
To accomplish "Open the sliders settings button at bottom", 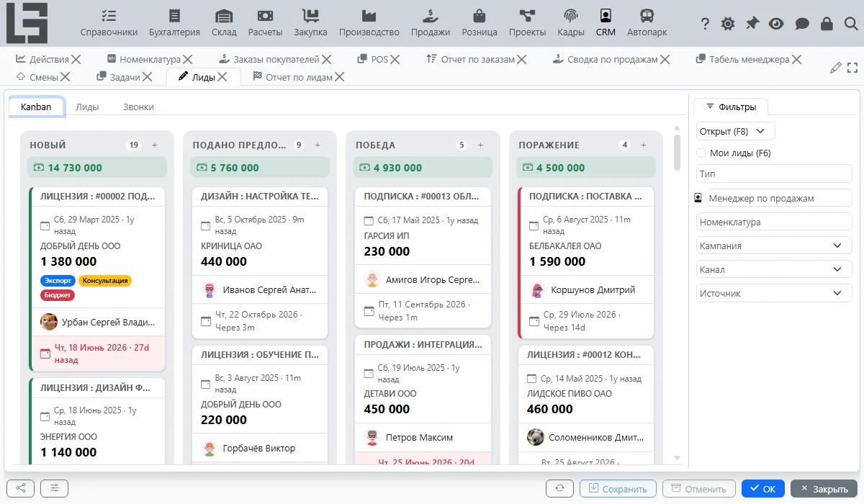I will [54, 489].
